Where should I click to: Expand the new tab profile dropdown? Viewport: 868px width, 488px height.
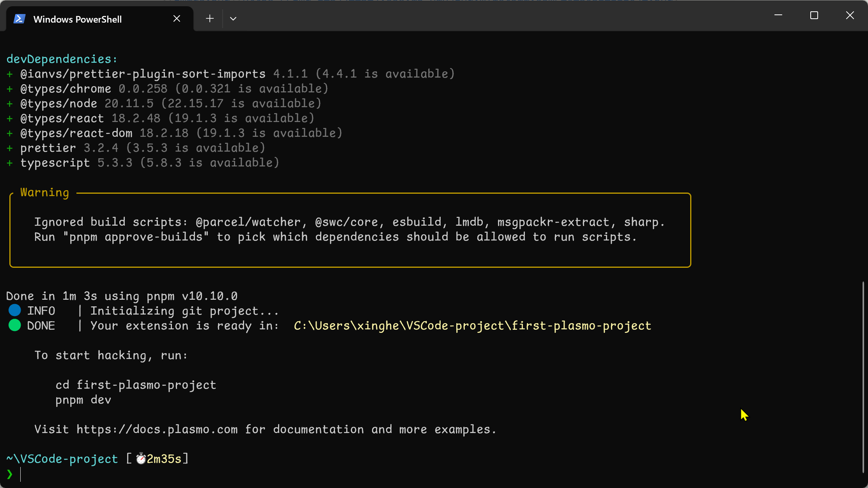pos(233,19)
